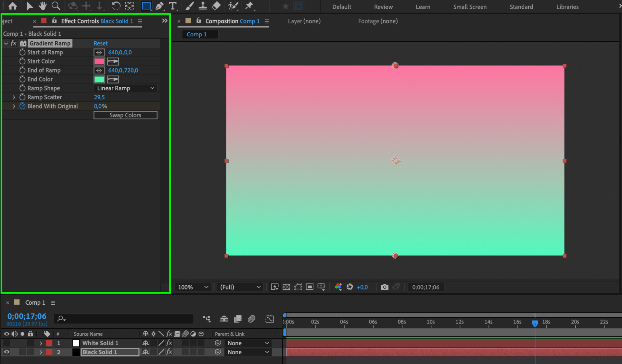Open the 100% magnification dropdown
This screenshot has width=622, height=364.
pyautogui.click(x=193, y=287)
